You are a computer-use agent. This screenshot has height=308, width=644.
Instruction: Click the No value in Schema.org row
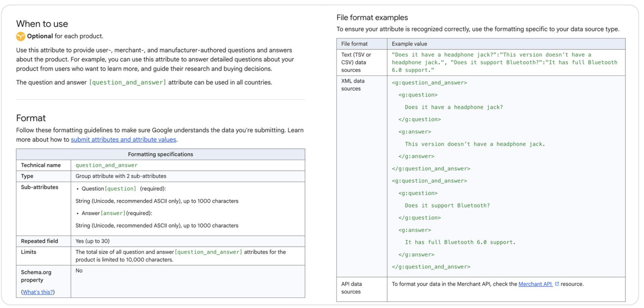pyautogui.click(x=79, y=271)
